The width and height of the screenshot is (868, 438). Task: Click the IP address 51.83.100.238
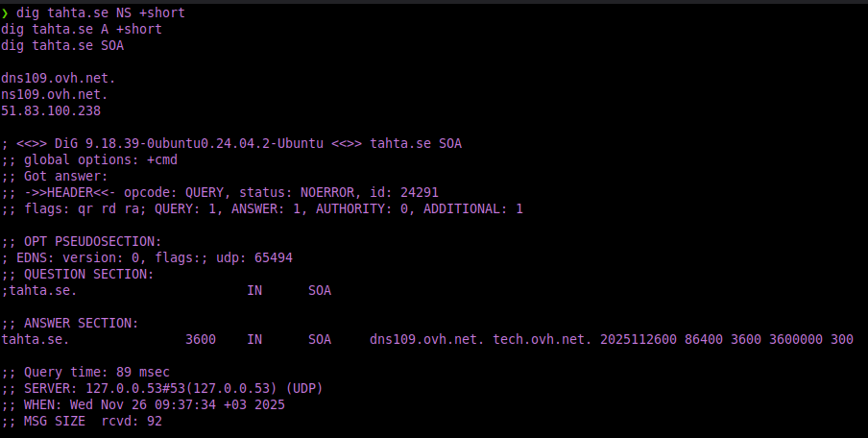pyautogui.click(x=51, y=110)
